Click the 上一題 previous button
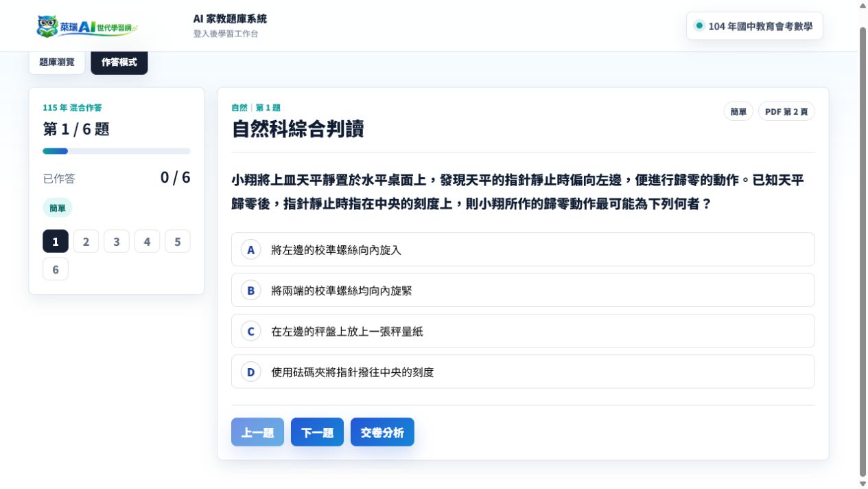The width and height of the screenshot is (868, 489). point(257,432)
